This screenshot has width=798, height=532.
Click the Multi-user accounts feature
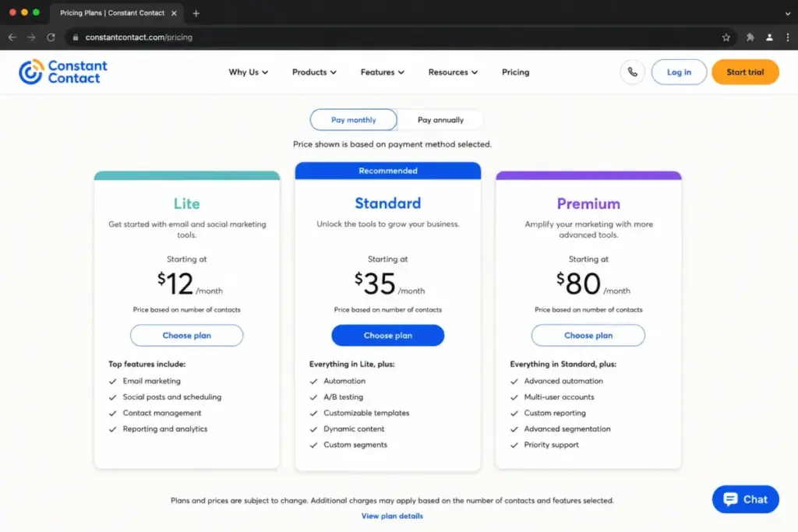pos(560,396)
